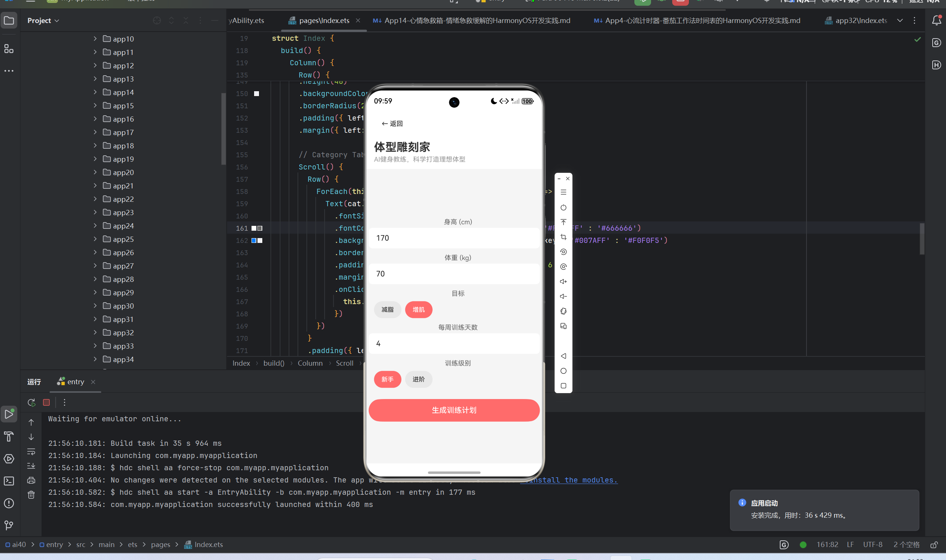Expand the app17 folder
This screenshot has height=560, width=946.
coord(95,132)
